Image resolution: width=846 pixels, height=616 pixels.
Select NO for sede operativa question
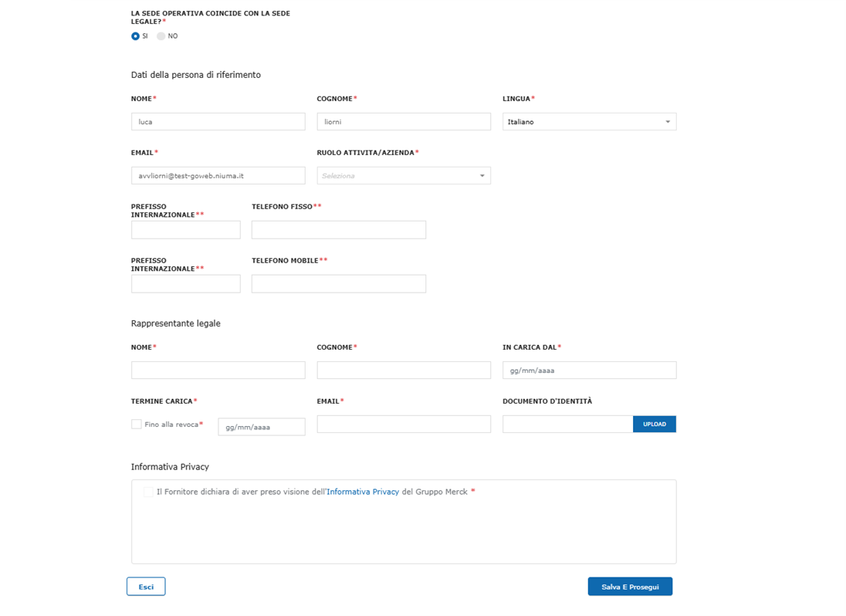tap(161, 36)
